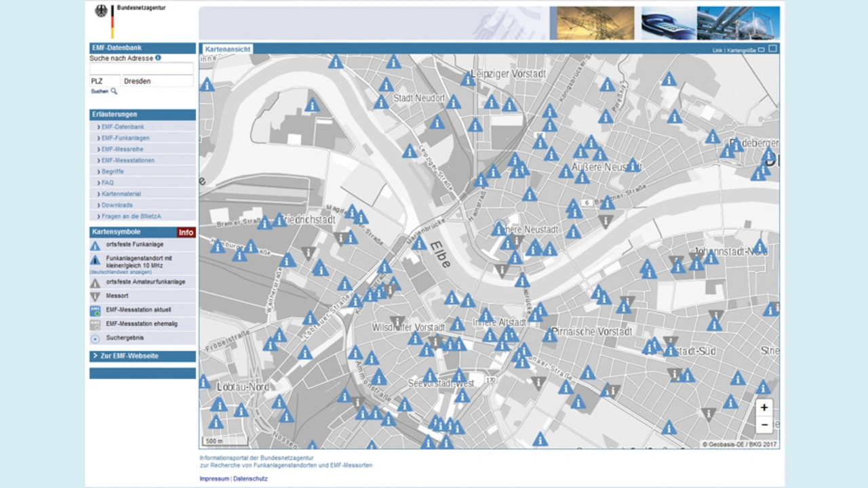868x488 pixels.
Task: Open the Kartenmaterial menu entry
Action: [121, 194]
